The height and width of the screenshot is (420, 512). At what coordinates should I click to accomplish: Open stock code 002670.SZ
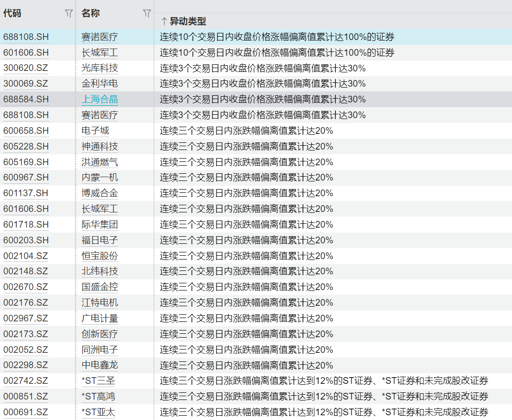25,287
